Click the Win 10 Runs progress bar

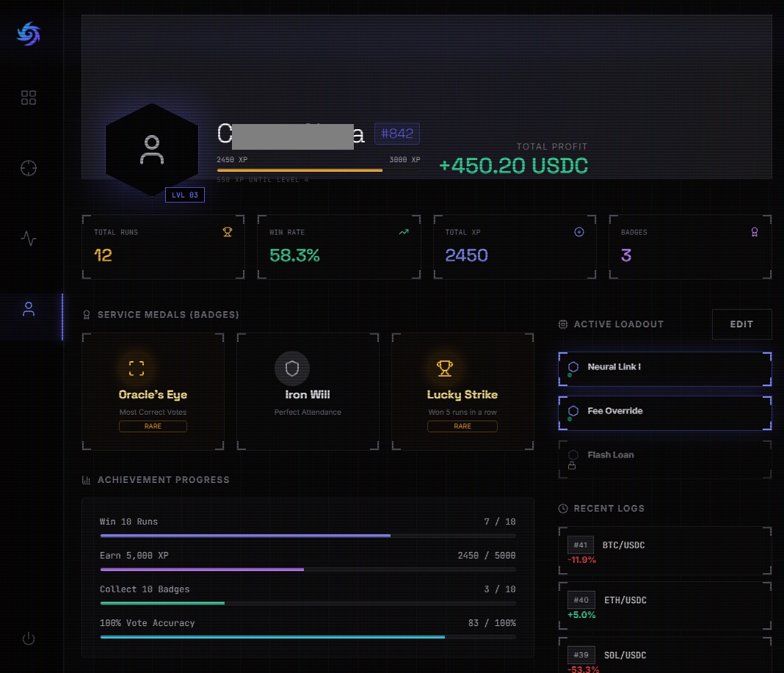tap(308, 536)
